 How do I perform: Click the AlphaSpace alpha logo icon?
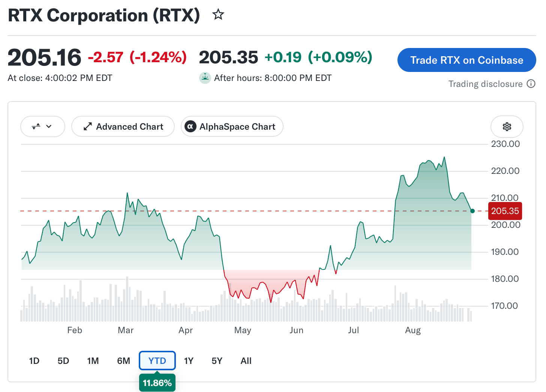[190, 127]
